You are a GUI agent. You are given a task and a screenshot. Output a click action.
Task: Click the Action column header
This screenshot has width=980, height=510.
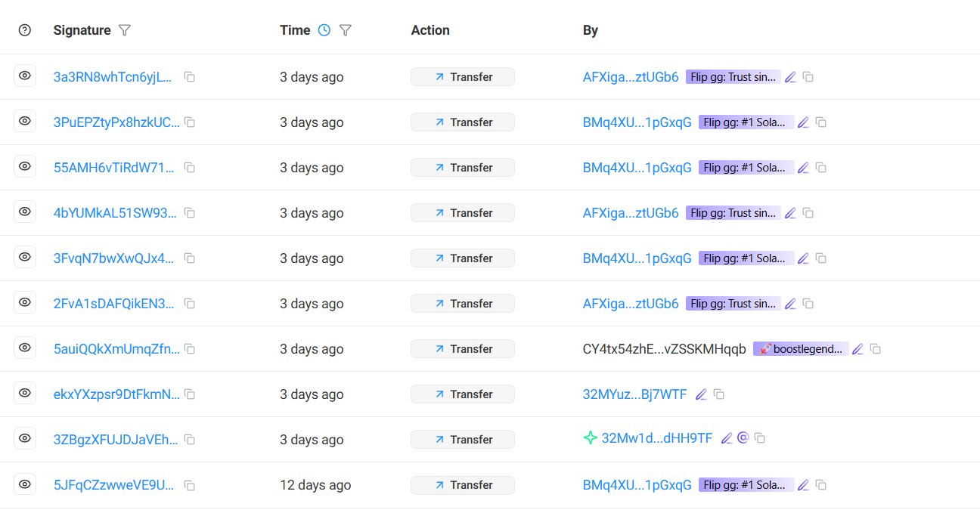click(430, 30)
